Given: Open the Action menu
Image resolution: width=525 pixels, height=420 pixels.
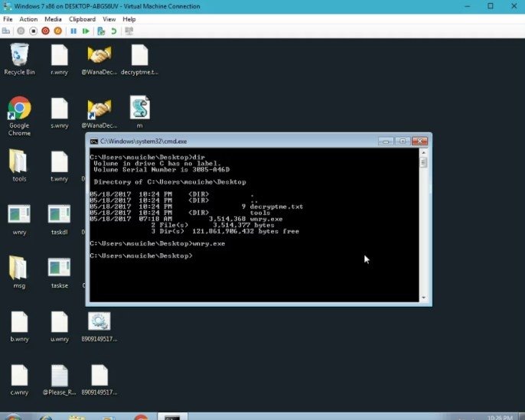Looking at the screenshot, I should 28,19.
